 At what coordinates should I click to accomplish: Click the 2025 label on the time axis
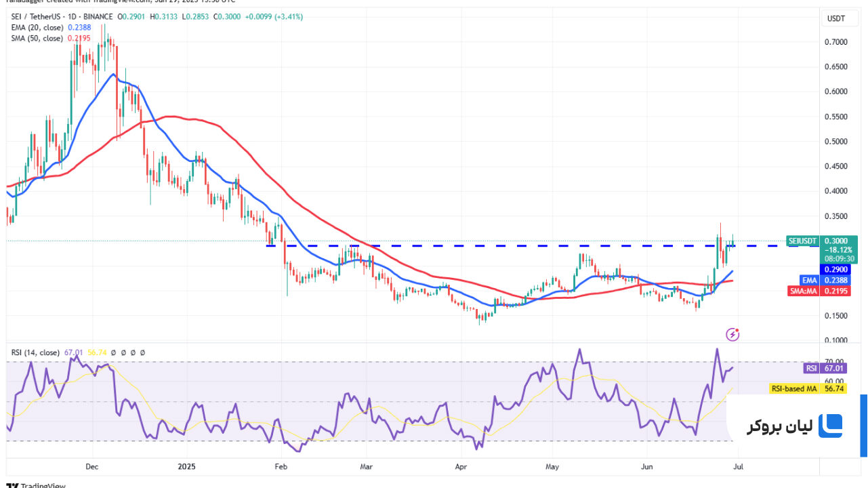point(185,466)
